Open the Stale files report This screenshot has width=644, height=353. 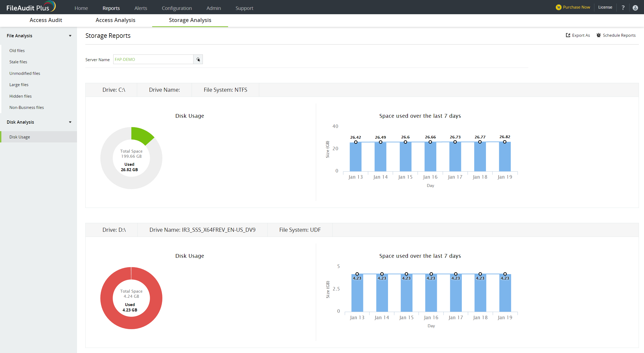pos(18,62)
